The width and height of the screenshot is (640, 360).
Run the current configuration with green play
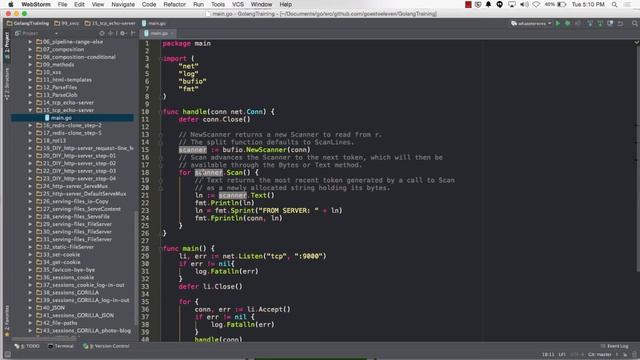click(558, 24)
